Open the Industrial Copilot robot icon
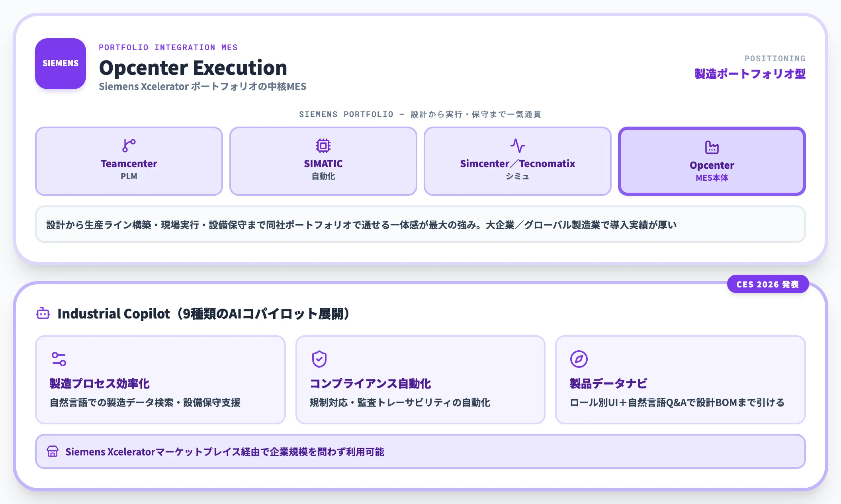The width and height of the screenshot is (841, 504). point(43,314)
